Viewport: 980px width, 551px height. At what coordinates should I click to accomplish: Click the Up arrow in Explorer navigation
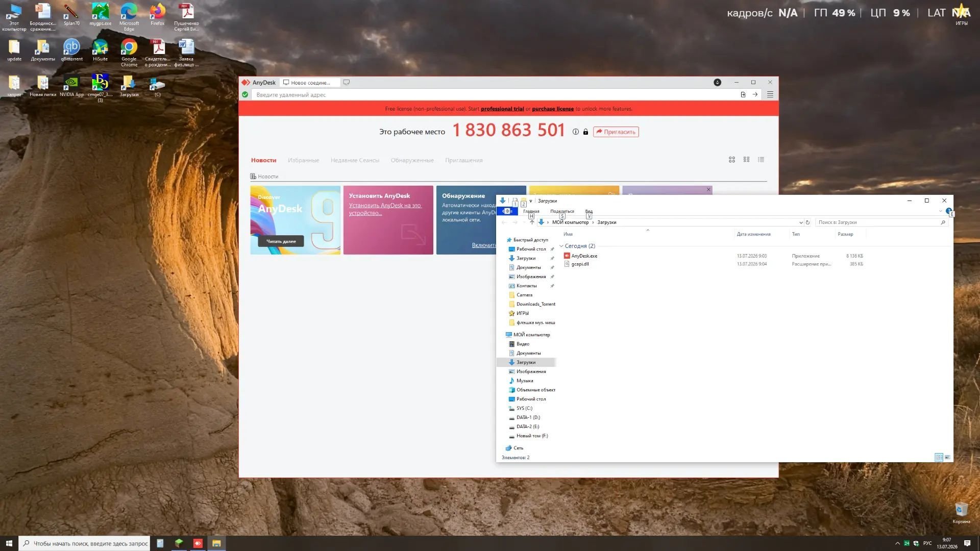[532, 222]
